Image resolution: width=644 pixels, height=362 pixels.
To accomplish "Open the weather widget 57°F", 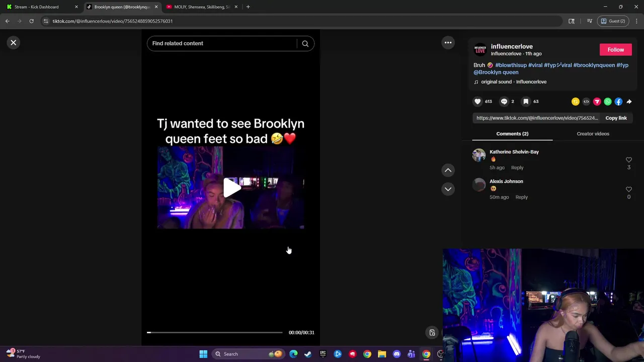I will (x=23, y=354).
